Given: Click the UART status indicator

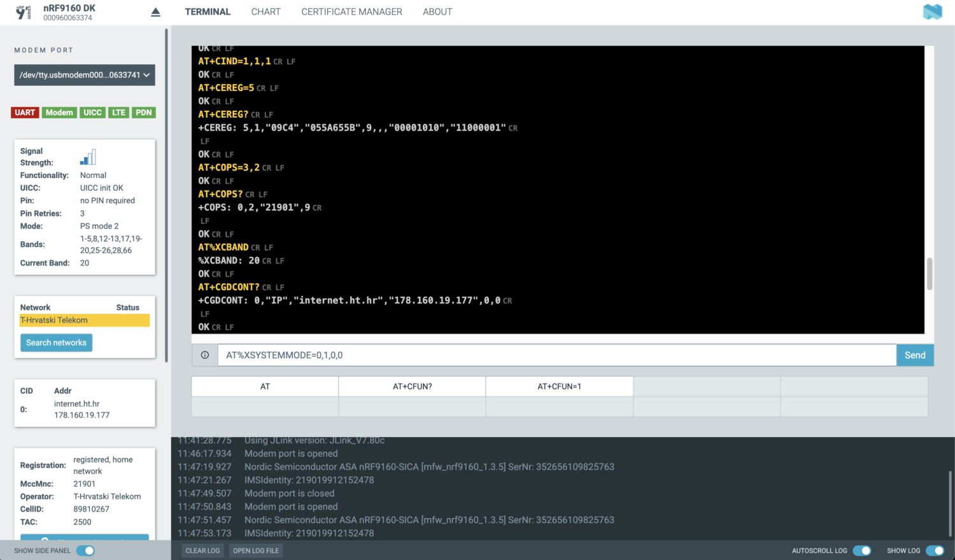Looking at the screenshot, I should 25,112.
